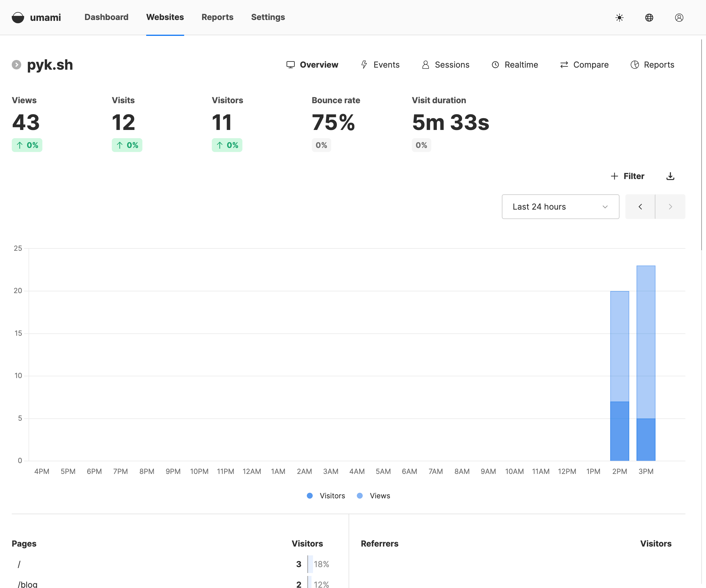The image size is (706, 588).
Task: Download data via export icon
Action: (x=670, y=176)
